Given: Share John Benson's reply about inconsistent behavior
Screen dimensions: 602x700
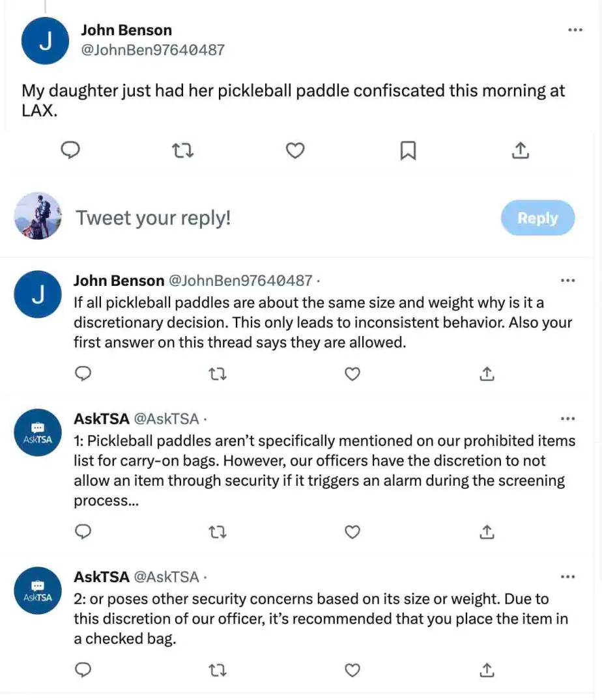Looking at the screenshot, I should [487, 374].
